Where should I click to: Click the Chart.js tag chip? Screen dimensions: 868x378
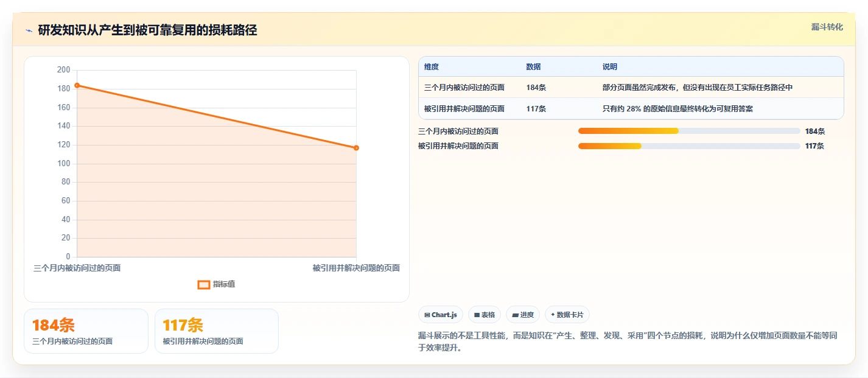point(441,315)
